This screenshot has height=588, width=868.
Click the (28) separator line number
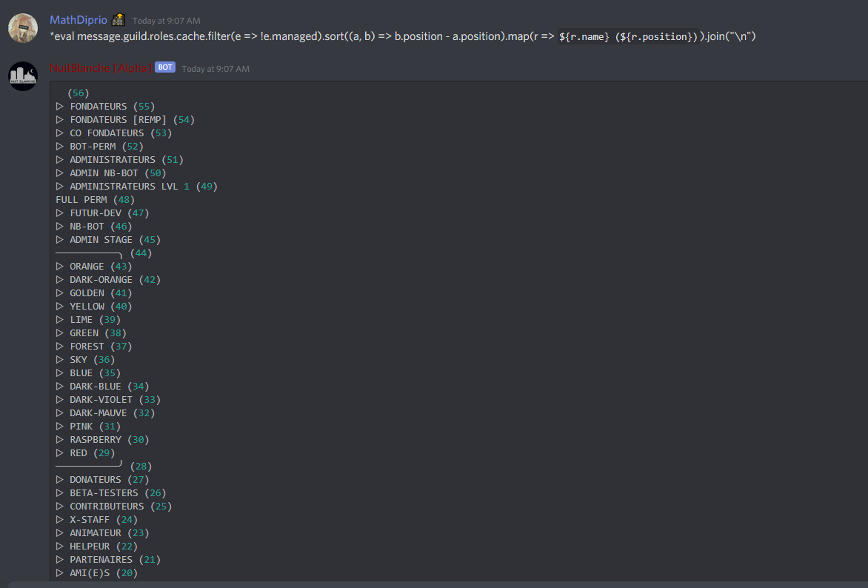tap(141, 467)
